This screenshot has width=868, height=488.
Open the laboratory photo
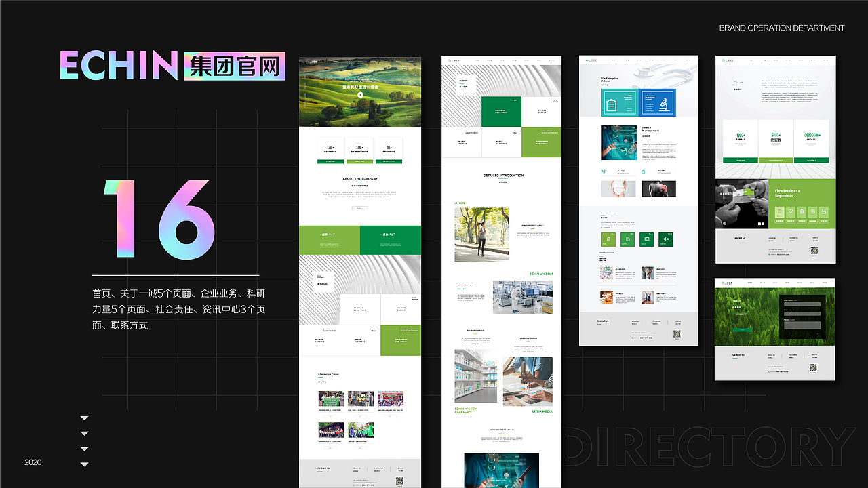[x=523, y=297]
